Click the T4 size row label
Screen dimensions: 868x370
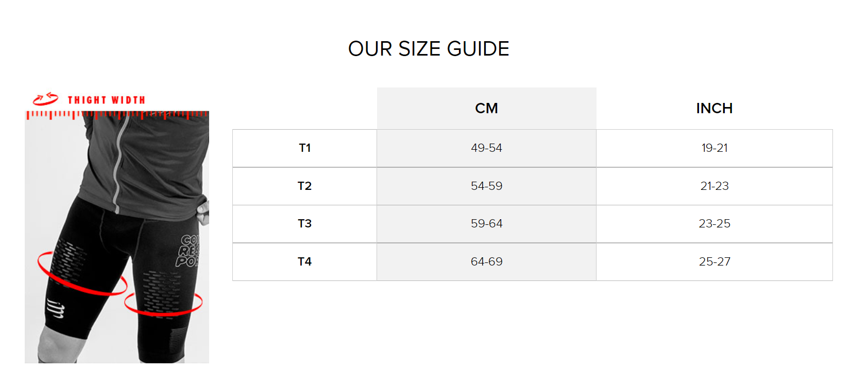pos(304,262)
